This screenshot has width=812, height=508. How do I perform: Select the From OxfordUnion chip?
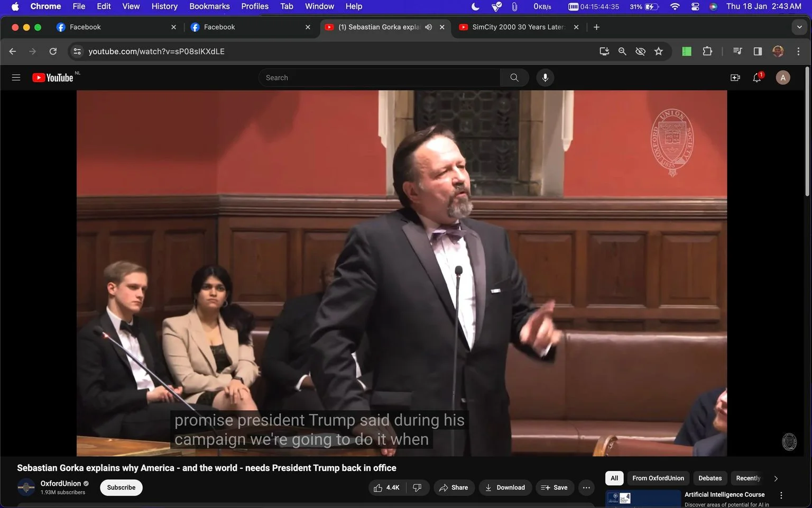[x=658, y=478]
